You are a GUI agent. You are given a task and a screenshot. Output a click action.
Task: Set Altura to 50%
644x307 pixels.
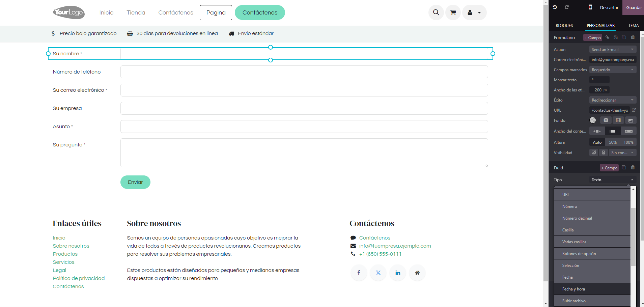(x=613, y=142)
